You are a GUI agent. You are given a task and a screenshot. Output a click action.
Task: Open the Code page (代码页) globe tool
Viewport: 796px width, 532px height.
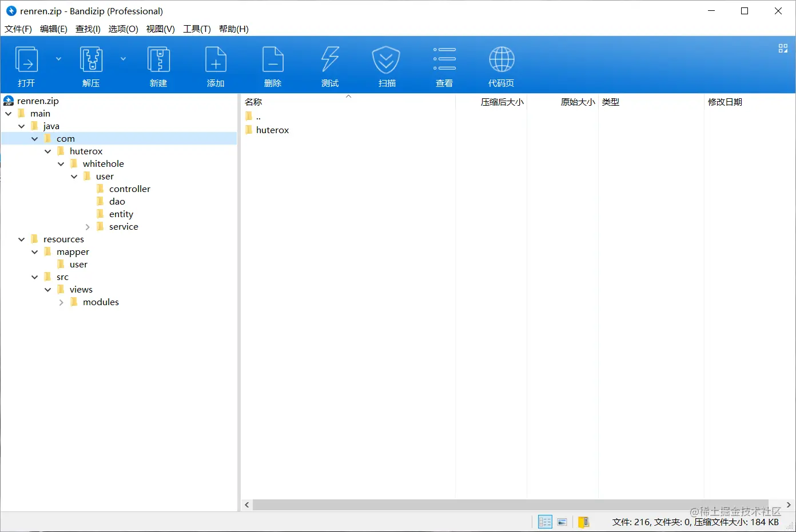[x=502, y=59]
